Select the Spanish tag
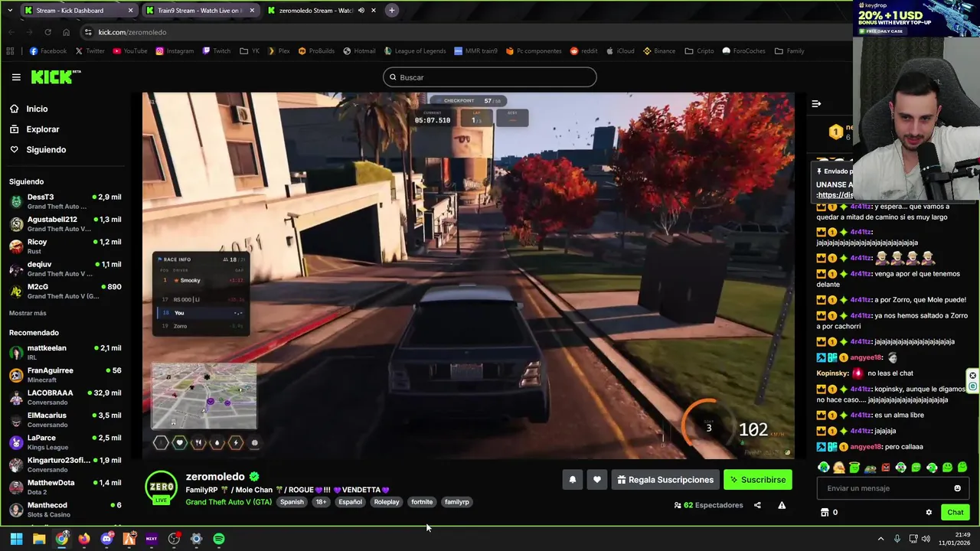980x551 pixels. 292,502
